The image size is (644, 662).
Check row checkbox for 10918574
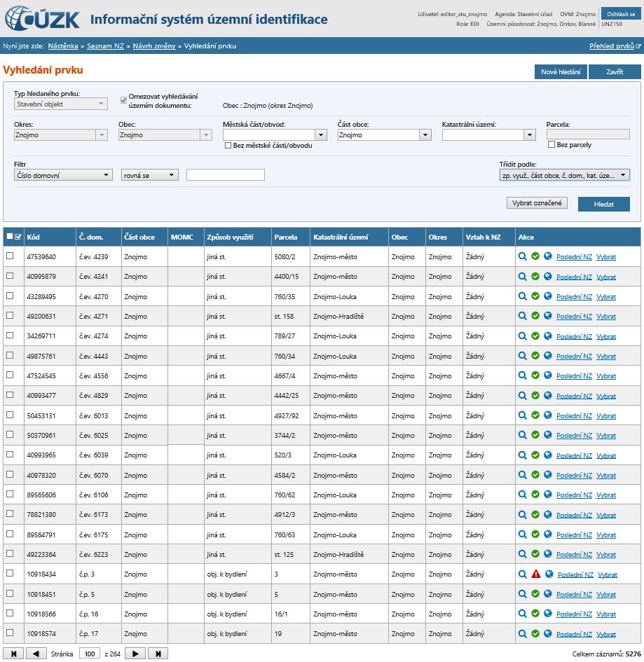pos(10,633)
